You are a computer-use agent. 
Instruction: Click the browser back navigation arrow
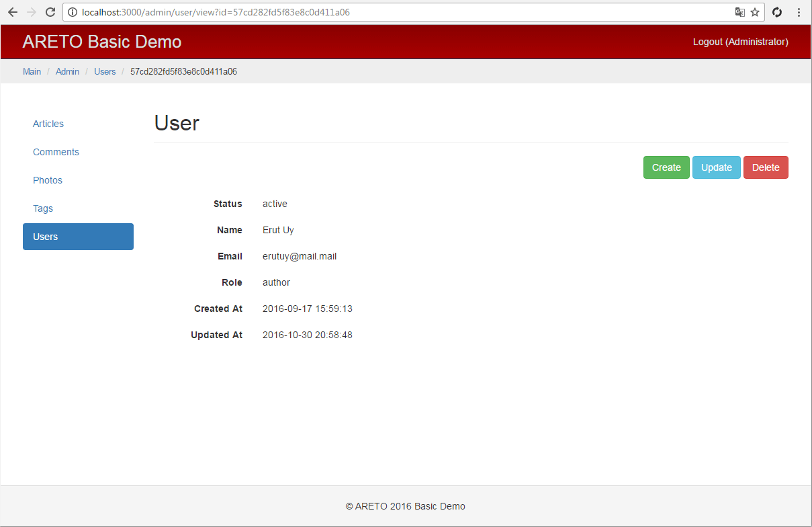(12, 12)
